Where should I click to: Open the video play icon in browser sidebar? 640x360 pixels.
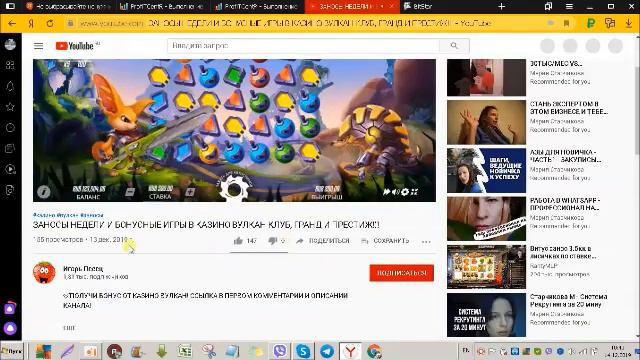pyautogui.click(x=10, y=169)
